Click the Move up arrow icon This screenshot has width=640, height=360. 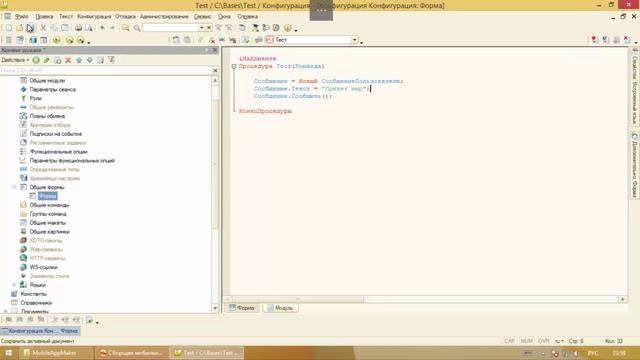click(79, 60)
